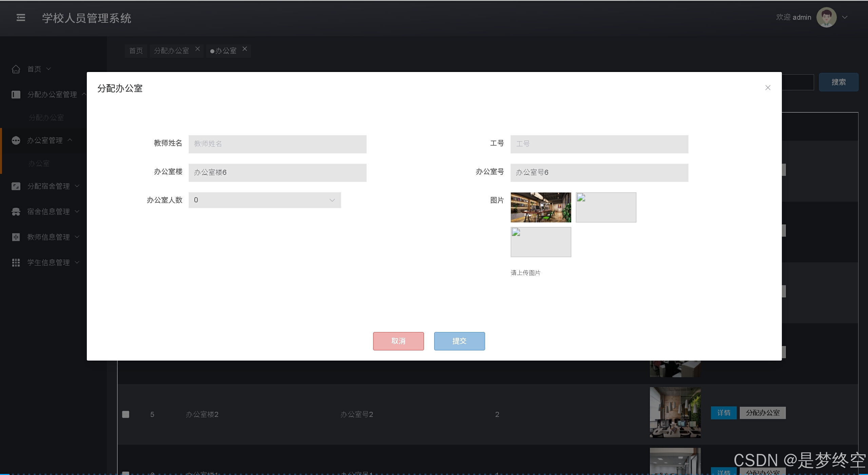
Task: Switch to the 首页 tab
Action: tap(136, 51)
